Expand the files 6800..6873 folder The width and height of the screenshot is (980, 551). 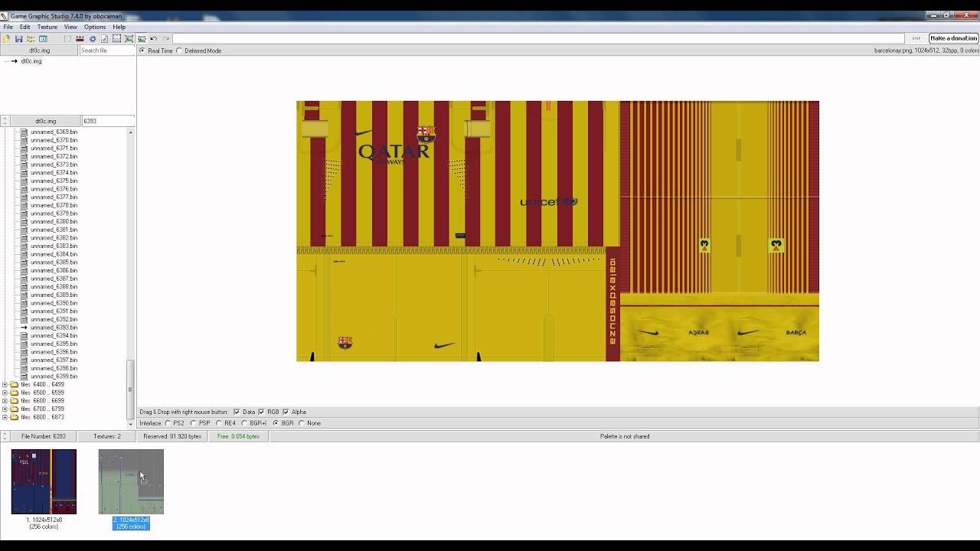pos(5,417)
